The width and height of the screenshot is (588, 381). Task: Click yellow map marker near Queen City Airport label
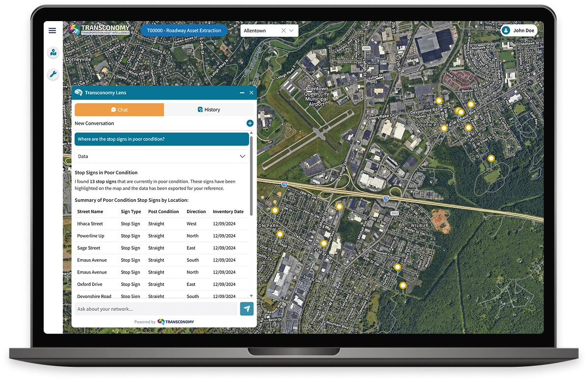(339, 207)
